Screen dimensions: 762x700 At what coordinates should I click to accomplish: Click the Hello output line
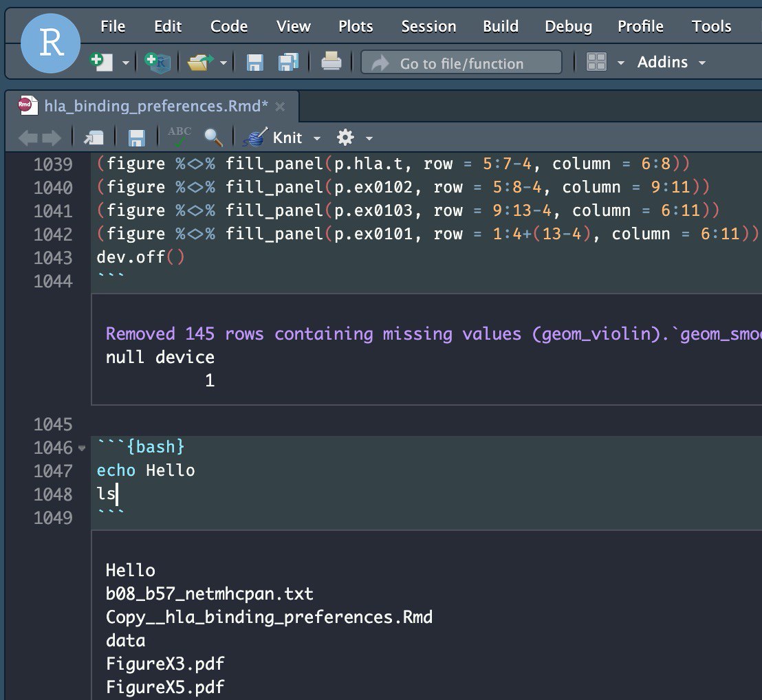click(130, 570)
